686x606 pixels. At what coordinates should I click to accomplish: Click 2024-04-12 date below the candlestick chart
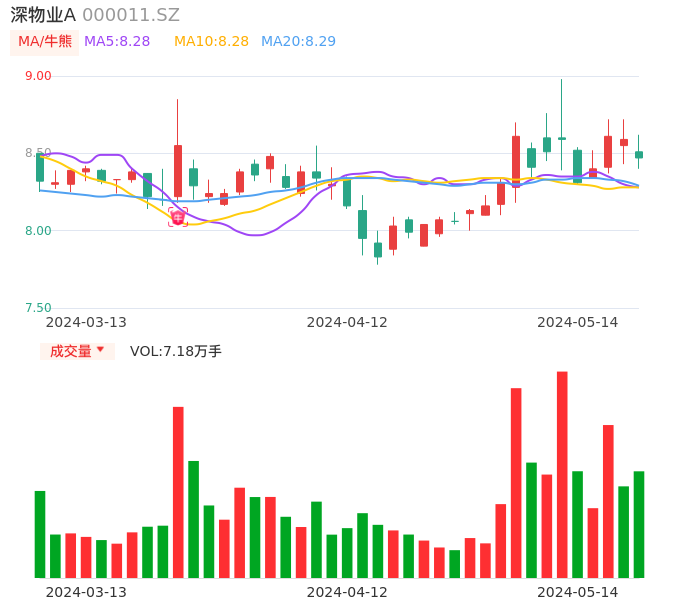[x=347, y=322]
